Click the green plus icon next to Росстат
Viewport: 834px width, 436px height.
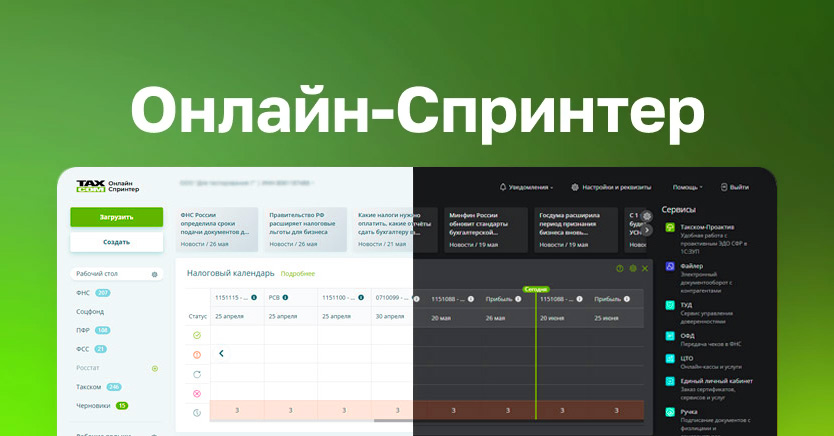(x=155, y=368)
